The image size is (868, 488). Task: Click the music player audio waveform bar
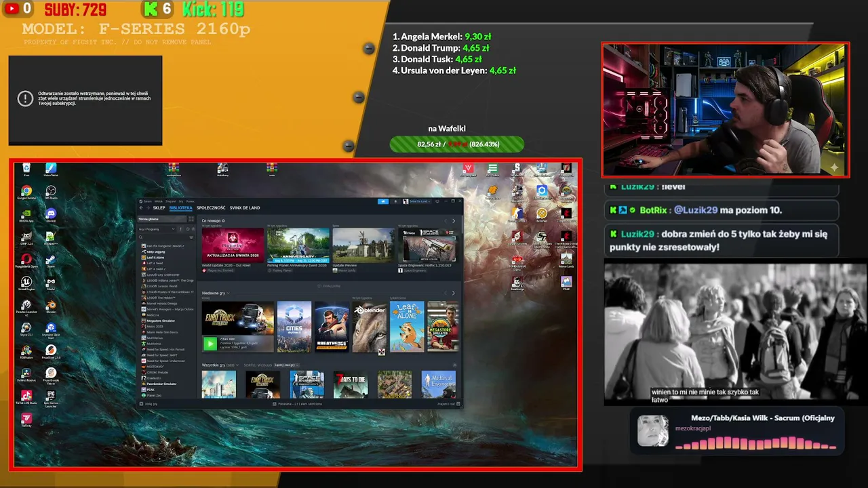tap(755, 443)
